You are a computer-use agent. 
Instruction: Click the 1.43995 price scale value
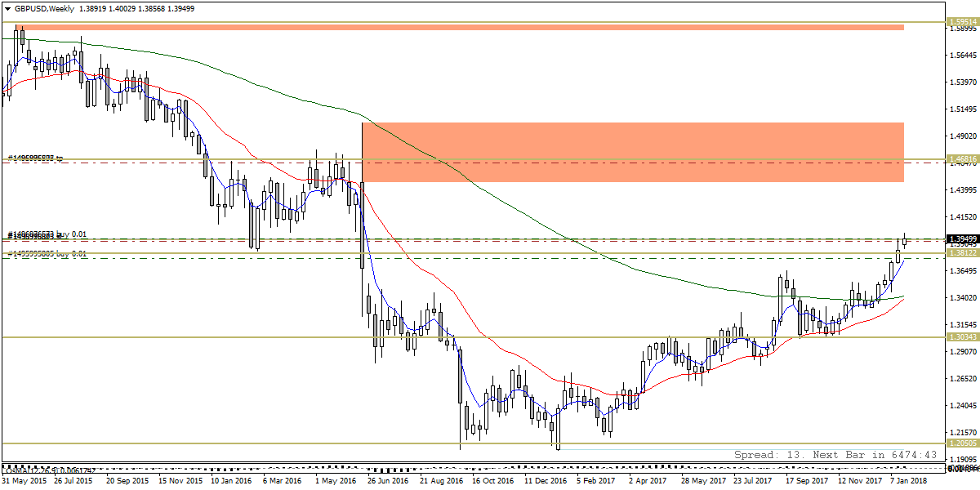(964, 189)
